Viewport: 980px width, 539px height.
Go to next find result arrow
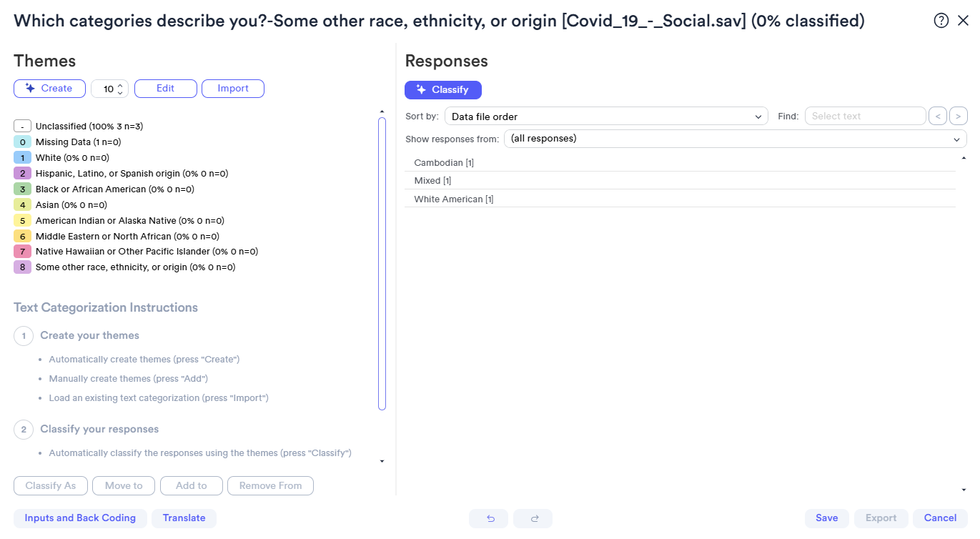click(959, 116)
